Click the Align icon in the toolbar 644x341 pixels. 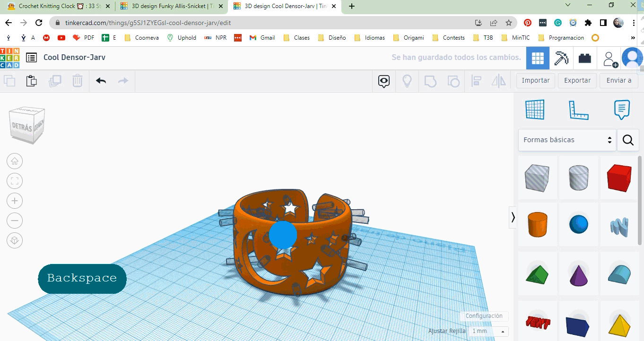pyautogui.click(x=476, y=81)
